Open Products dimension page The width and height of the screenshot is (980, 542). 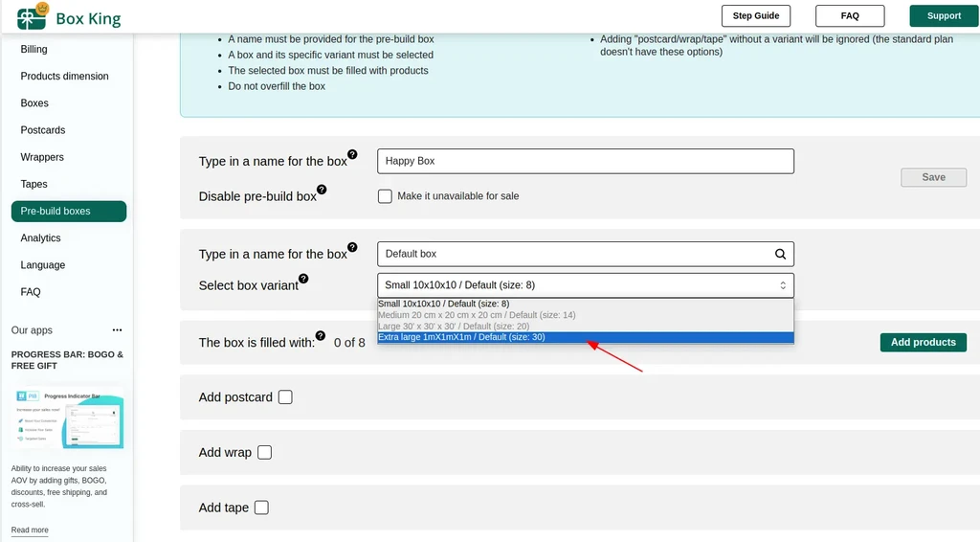click(64, 76)
